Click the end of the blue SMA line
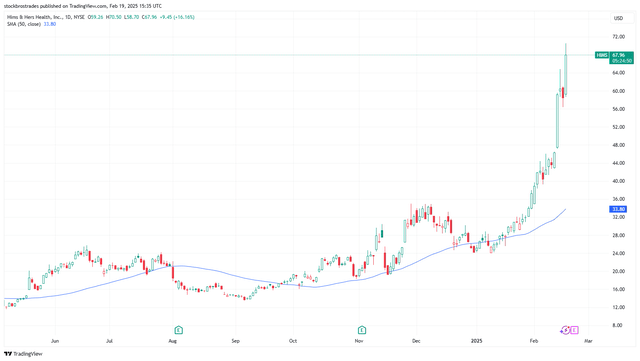Image resolution: width=640 pixels, height=361 pixels. (x=565, y=209)
